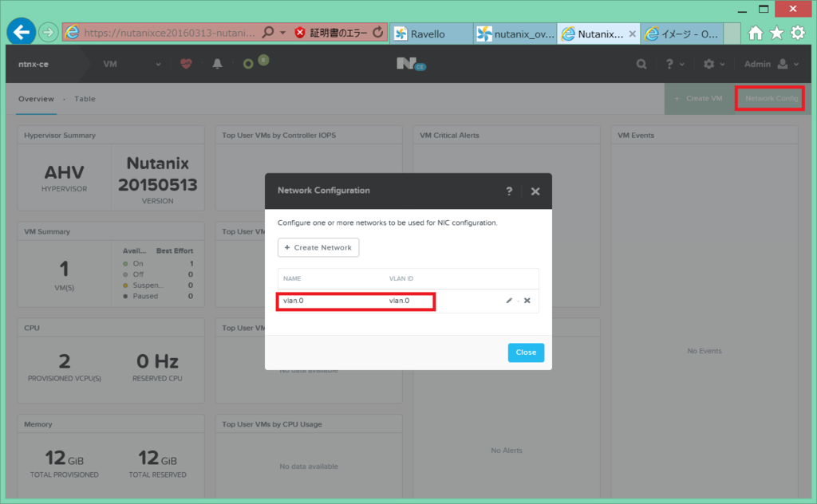Open the VM view dropdown menu
The image size is (817, 504).
tap(132, 64)
